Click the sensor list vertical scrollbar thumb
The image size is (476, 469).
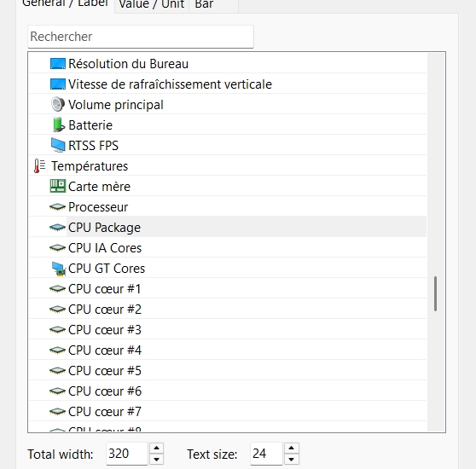tap(435, 293)
